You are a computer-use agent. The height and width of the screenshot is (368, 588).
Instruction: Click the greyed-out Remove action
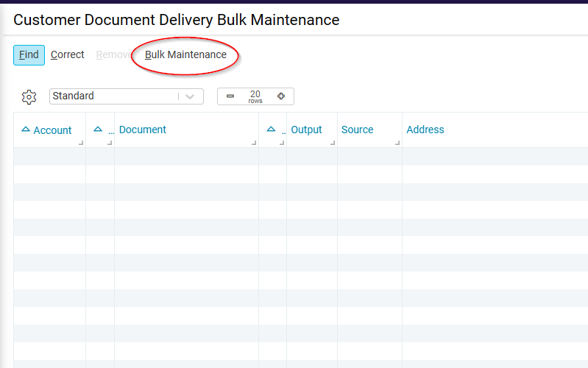(x=113, y=55)
